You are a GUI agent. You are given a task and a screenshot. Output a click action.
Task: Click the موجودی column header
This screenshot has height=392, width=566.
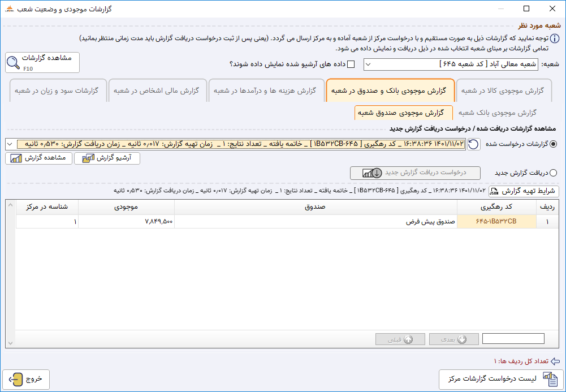(126, 207)
